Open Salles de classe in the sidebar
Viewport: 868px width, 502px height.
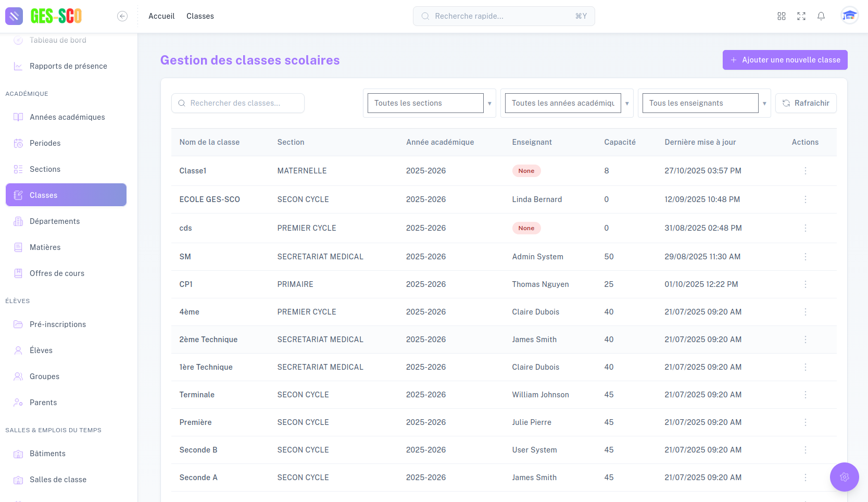[x=57, y=479]
